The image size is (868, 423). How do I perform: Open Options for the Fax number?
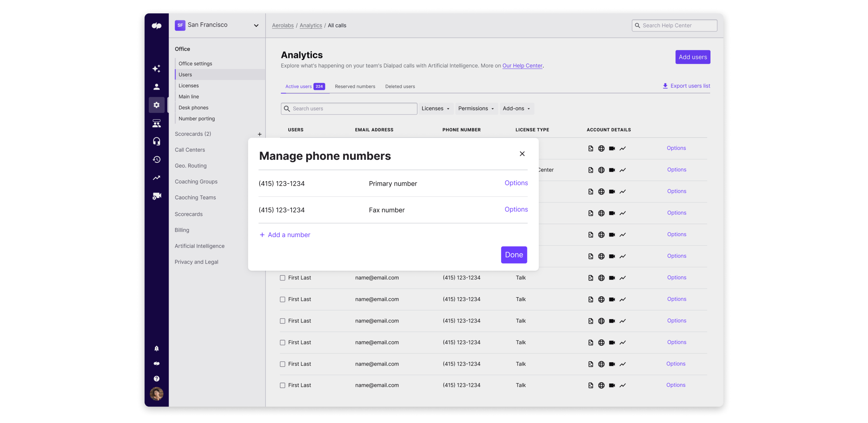516,209
